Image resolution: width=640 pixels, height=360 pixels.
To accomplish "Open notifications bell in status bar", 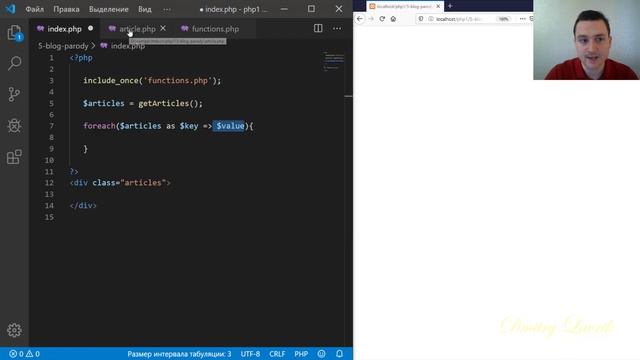I will coord(339,354).
